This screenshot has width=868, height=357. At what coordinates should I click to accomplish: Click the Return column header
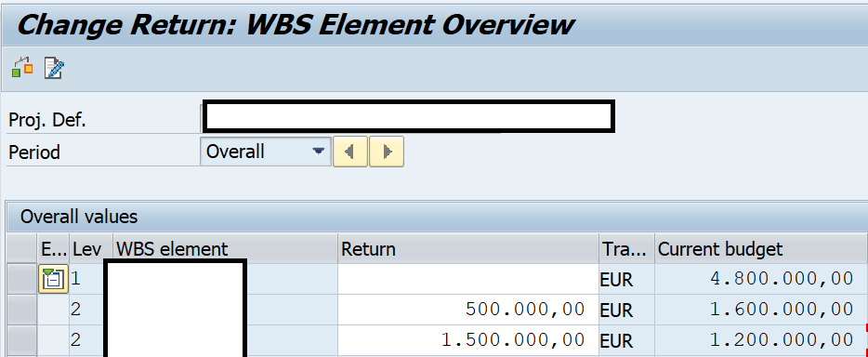point(468,248)
